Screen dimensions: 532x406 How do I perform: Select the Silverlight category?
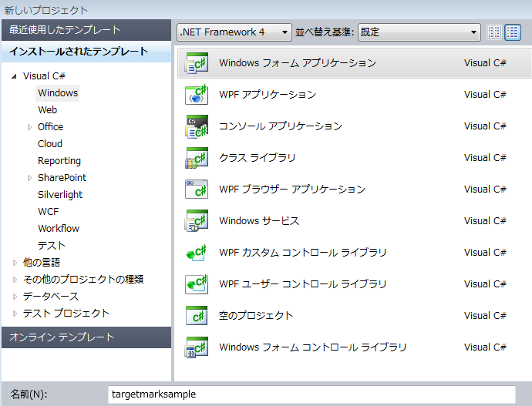pyautogui.click(x=60, y=195)
